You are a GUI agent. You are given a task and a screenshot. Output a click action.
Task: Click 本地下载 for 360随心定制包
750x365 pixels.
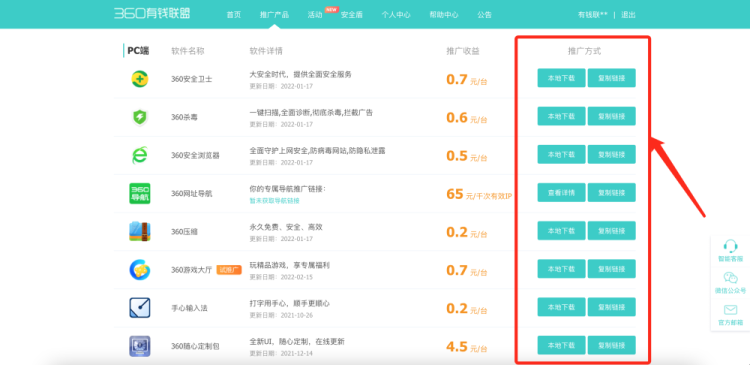pos(561,345)
